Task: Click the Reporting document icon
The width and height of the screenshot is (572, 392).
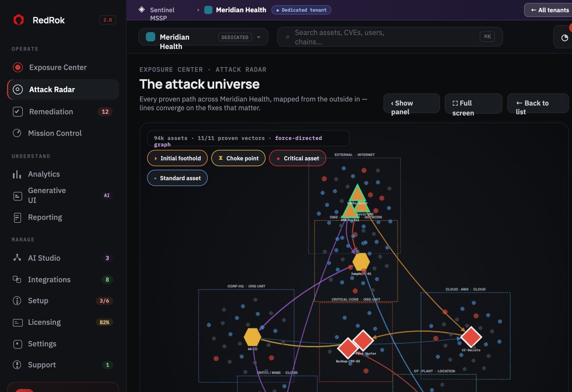Action: [17, 218]
